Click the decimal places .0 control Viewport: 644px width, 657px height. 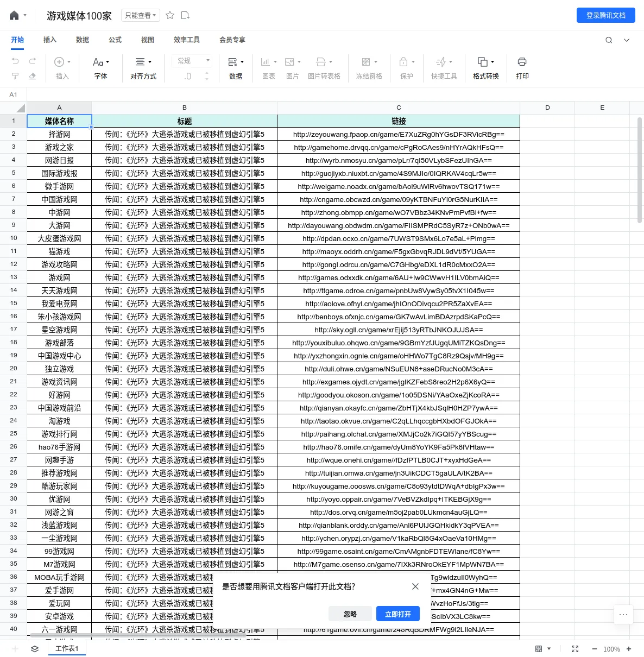[188, 77]
